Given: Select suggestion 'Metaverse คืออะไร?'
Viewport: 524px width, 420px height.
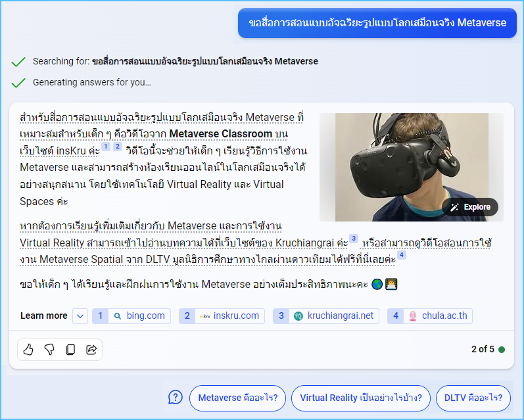Looking at the screenshot, I should [237, 398].
